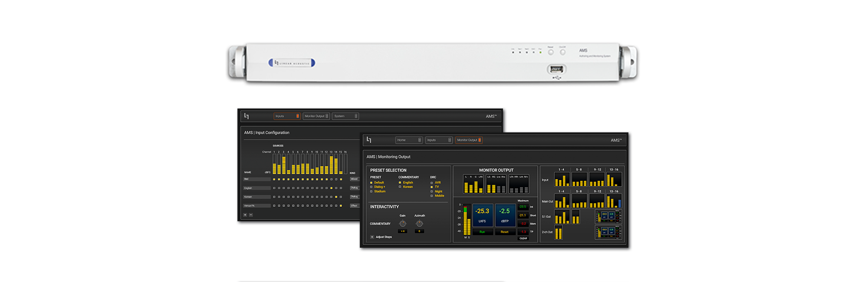Toggle channel 13 routing for English row
Viewport: 868px width, 282px height.
point(331,188)
